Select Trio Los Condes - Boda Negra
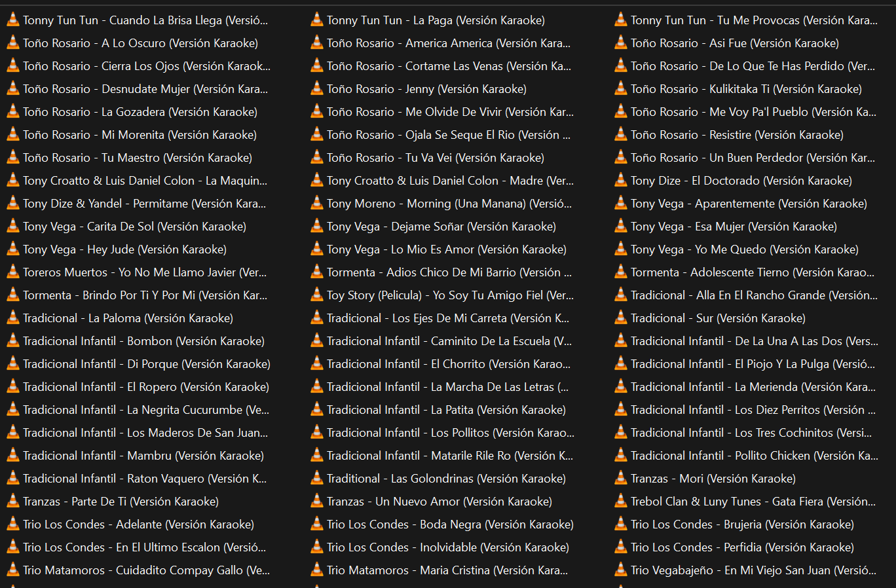Image resolution: width=896 pixels, height=588 pixels. tap(450, 524)
